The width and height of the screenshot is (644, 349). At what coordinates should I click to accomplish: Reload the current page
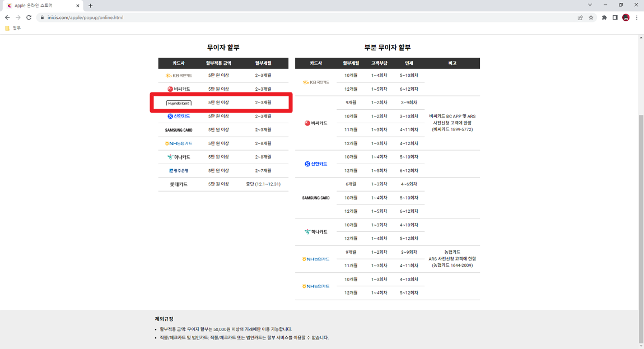[x=29, y=17]
